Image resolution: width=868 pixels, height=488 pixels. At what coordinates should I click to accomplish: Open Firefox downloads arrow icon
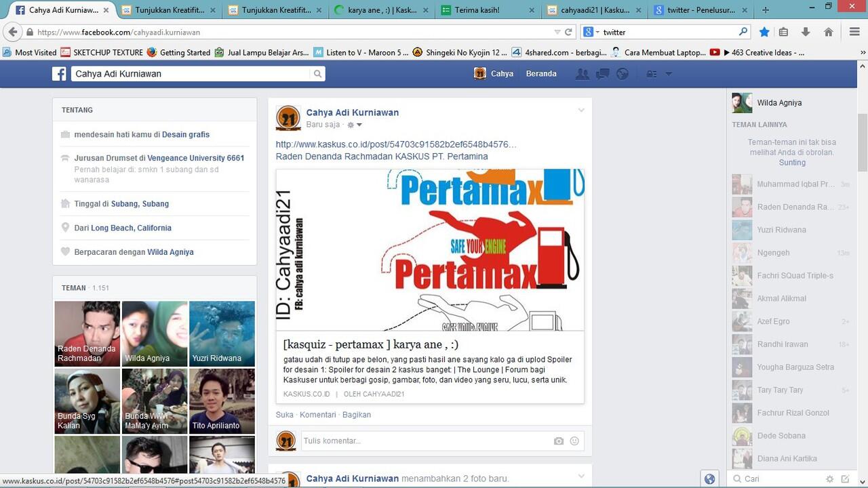click(806, 32)
